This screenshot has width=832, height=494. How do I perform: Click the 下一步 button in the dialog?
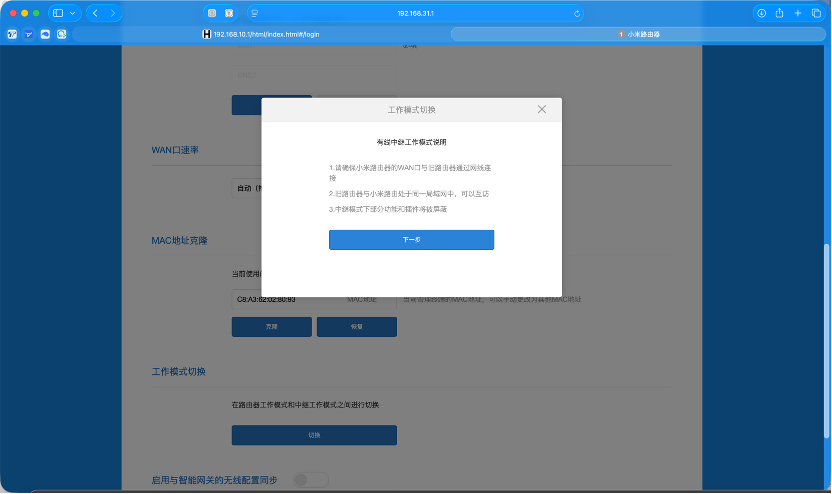point(411,240)
